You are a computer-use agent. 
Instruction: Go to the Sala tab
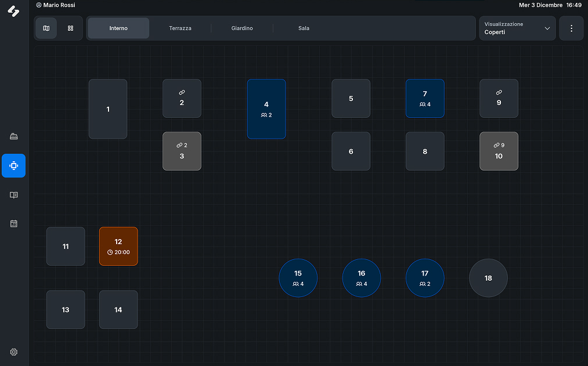(x=304, y=28)
